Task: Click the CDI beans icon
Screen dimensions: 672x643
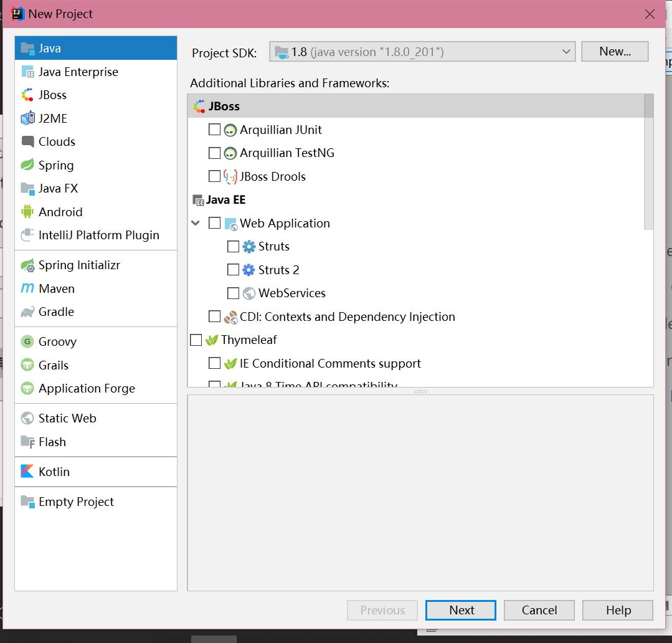Action: coord(230,317)
